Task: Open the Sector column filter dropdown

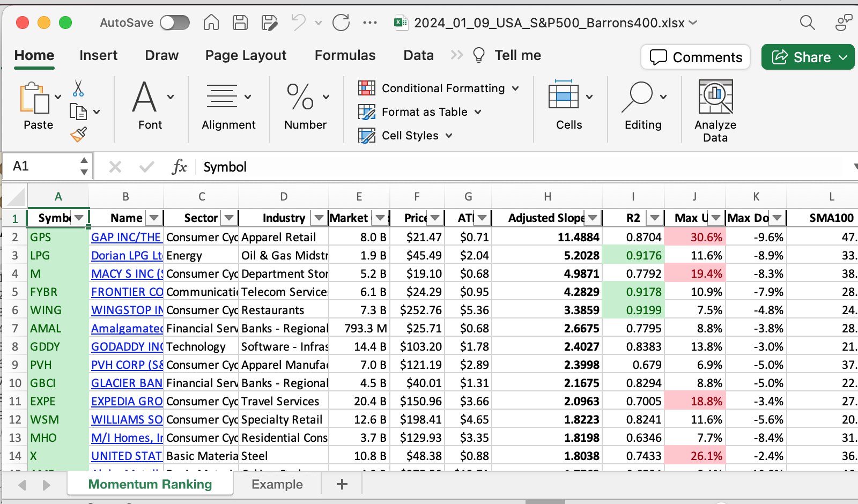Action: pyautogui.click(x=229, y=218)
